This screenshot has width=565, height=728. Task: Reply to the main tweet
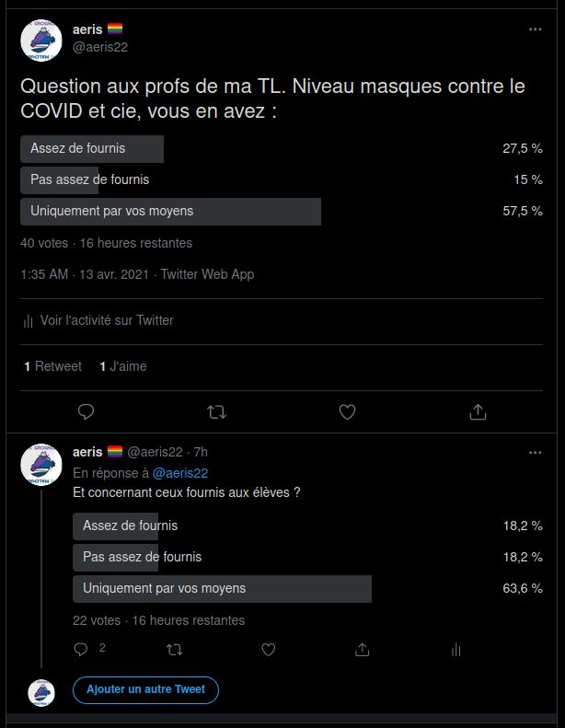[86, 411]
